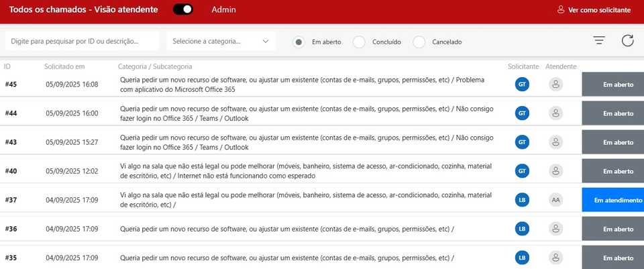The image size is (644, 269).
Task: Select the Concluído radio button
Action: click(359, 42)
